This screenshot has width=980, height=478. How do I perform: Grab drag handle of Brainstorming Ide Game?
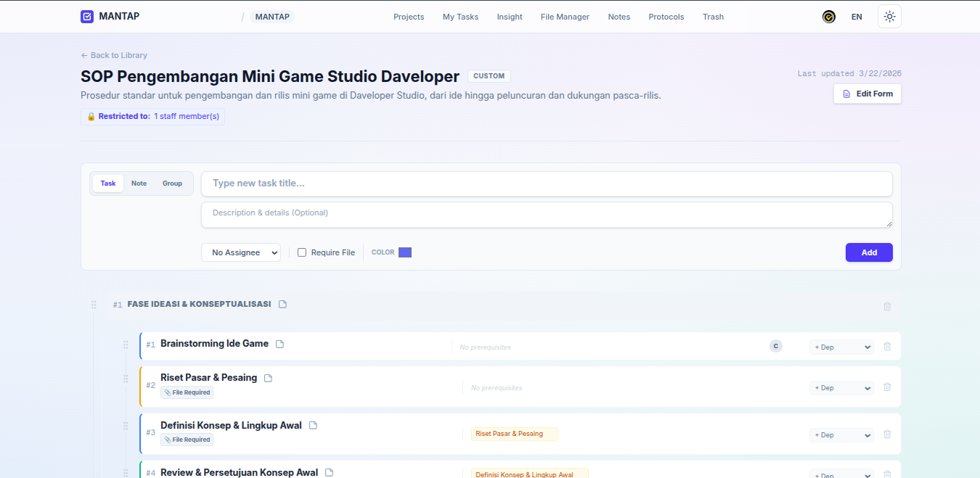pos(126,345)
